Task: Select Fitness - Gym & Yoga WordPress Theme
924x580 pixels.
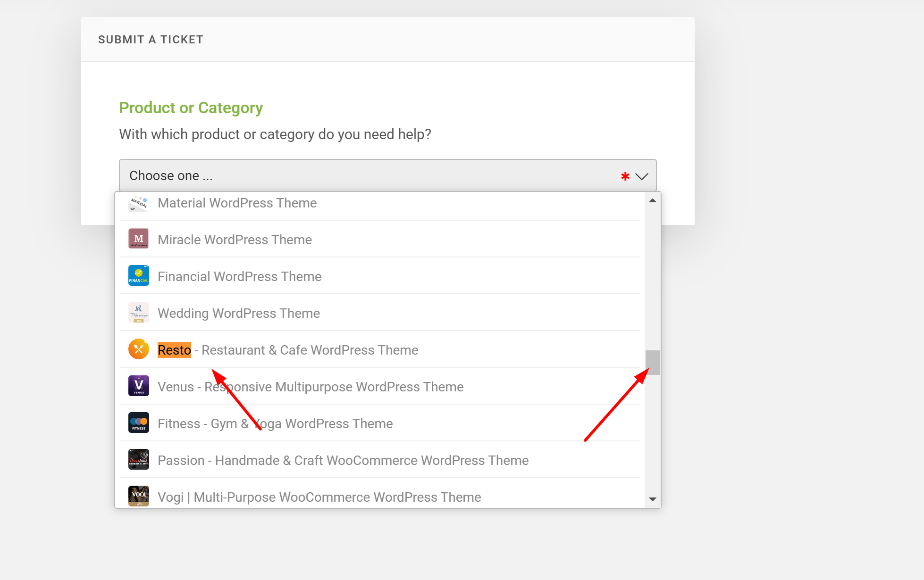Action: point(380,423)
